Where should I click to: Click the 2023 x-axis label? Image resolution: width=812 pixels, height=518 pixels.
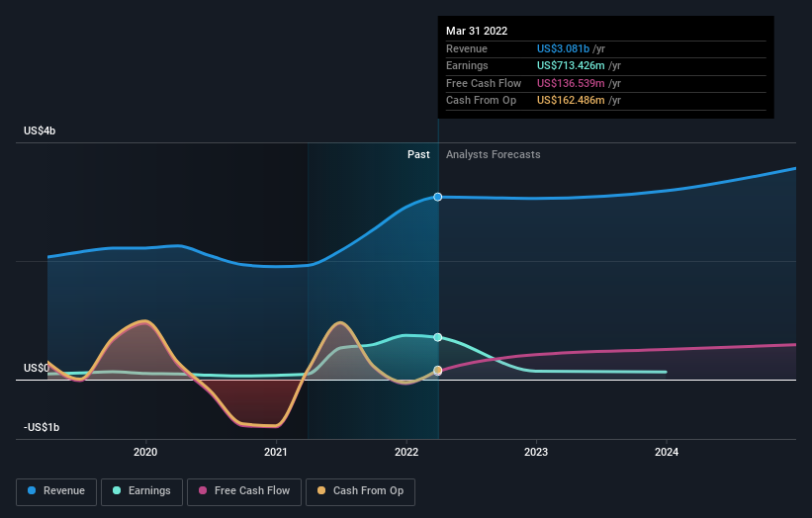point(536,452)
